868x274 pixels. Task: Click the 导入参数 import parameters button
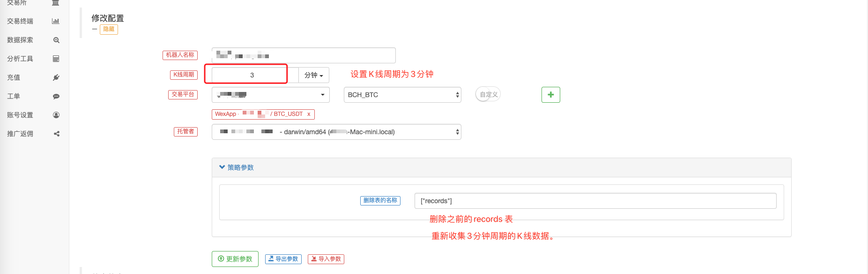(326, 259)
